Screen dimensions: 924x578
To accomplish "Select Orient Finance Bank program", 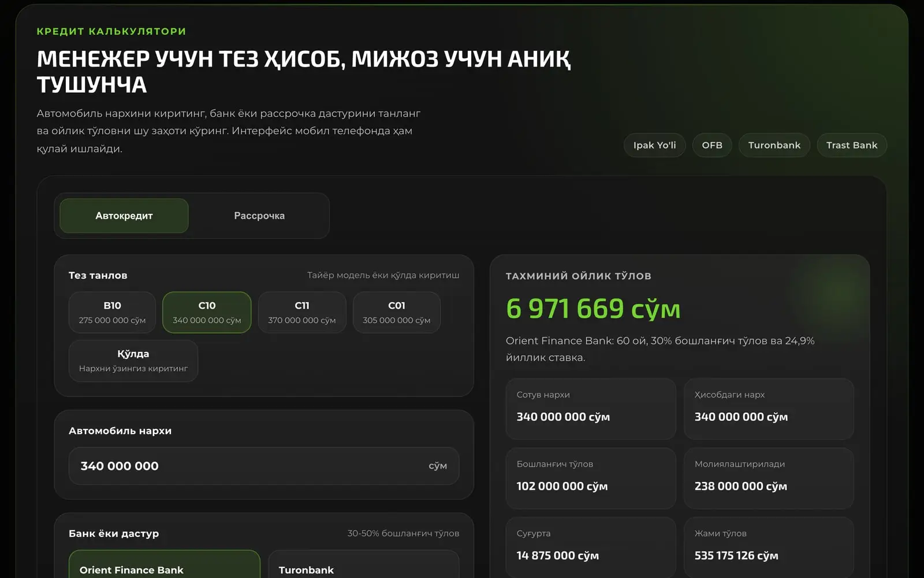I will (165, 564).
